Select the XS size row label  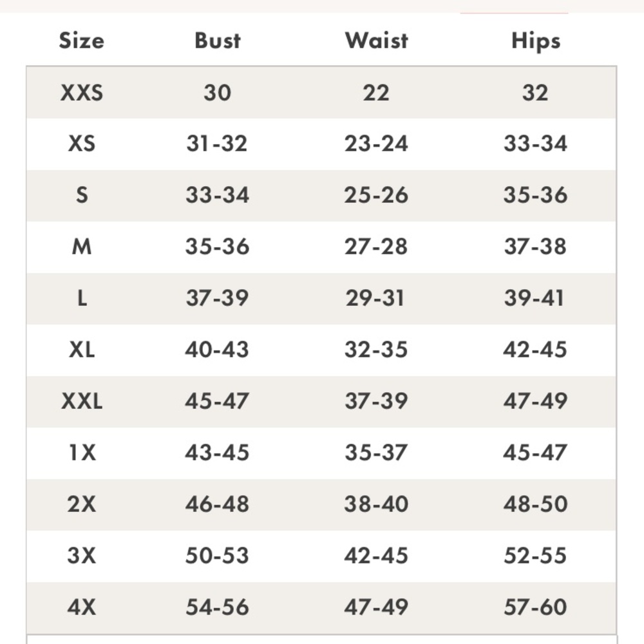[x=81, y=144]
